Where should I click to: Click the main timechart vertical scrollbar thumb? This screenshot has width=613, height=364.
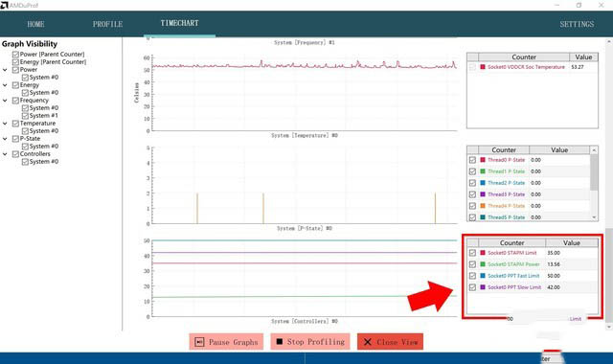point(609,275)
